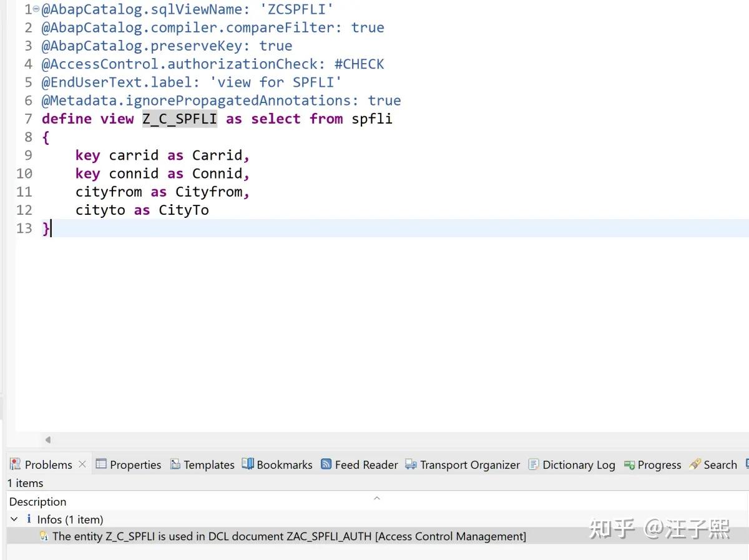Viewport: 749px width, 560px height.
Task: Click the 'ZCSPFLI' sqlViewName value
Action: point(296,9)
